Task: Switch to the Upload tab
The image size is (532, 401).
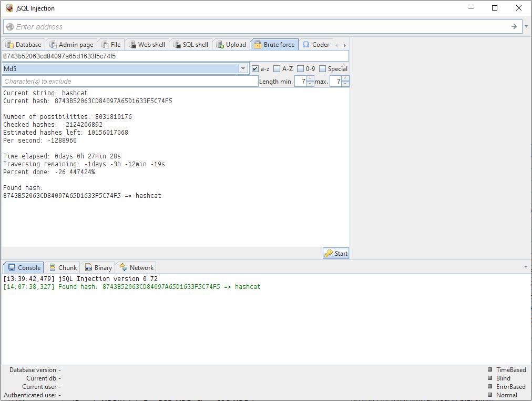Action: coord(231,45)
